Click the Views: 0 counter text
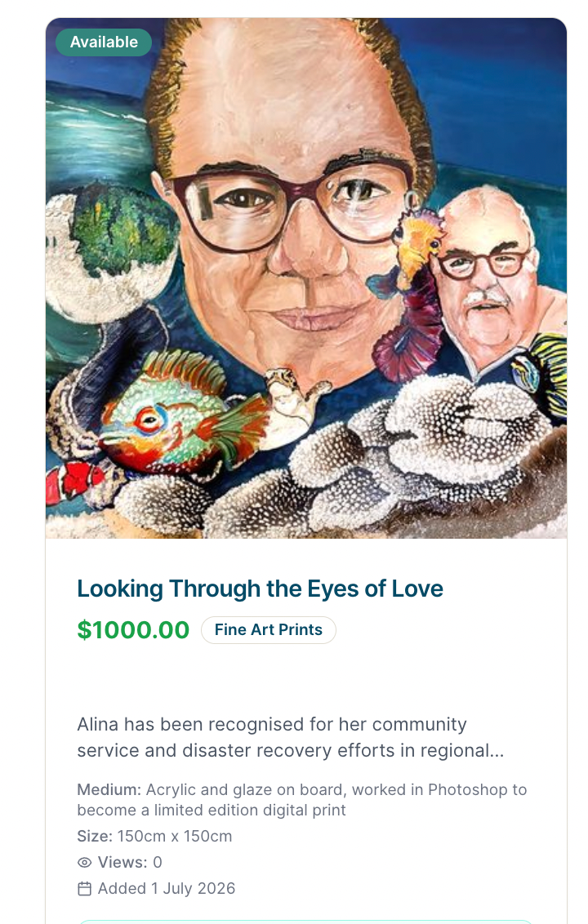 tap(130, 862)
